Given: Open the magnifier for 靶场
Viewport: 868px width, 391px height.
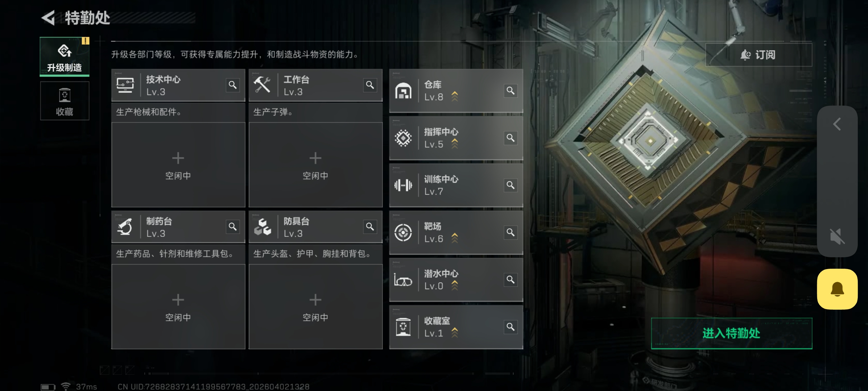Looking at the screenshot, I should (510, 232).
